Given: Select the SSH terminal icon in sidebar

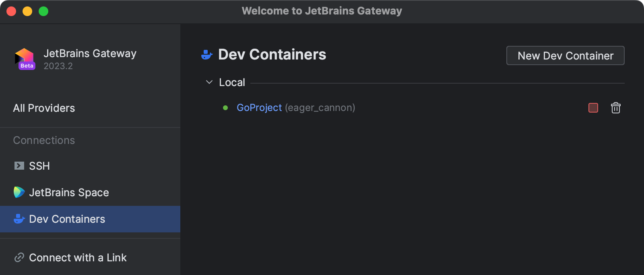Looking at the screenshot, I should click(18, 166).
